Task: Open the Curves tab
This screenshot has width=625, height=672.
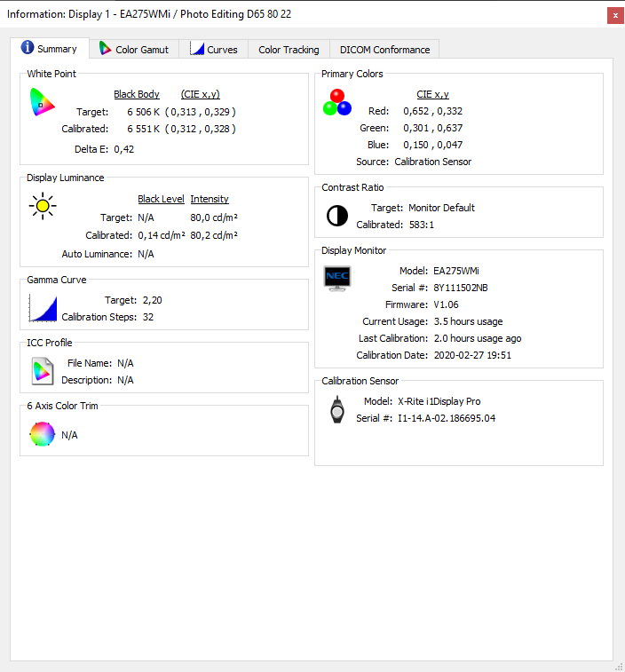Action: (x=214, y=50)
